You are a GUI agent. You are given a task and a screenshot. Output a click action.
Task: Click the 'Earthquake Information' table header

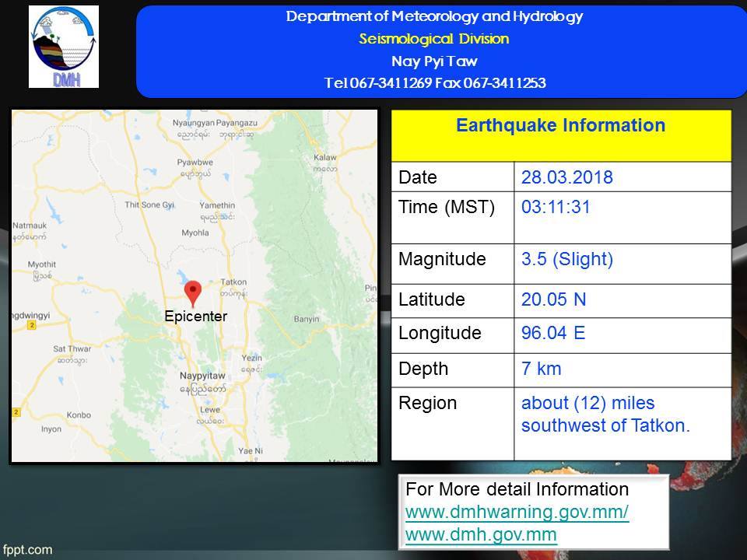click(x=561, y=125)
